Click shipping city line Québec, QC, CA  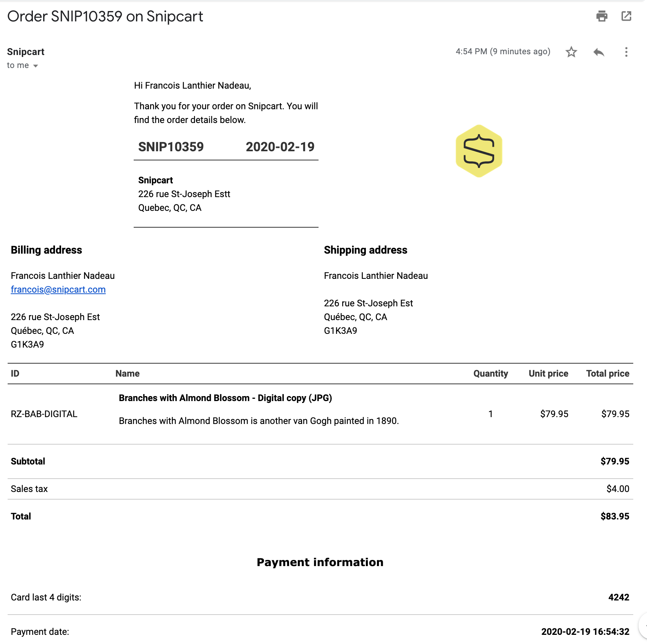pos(355,317)
